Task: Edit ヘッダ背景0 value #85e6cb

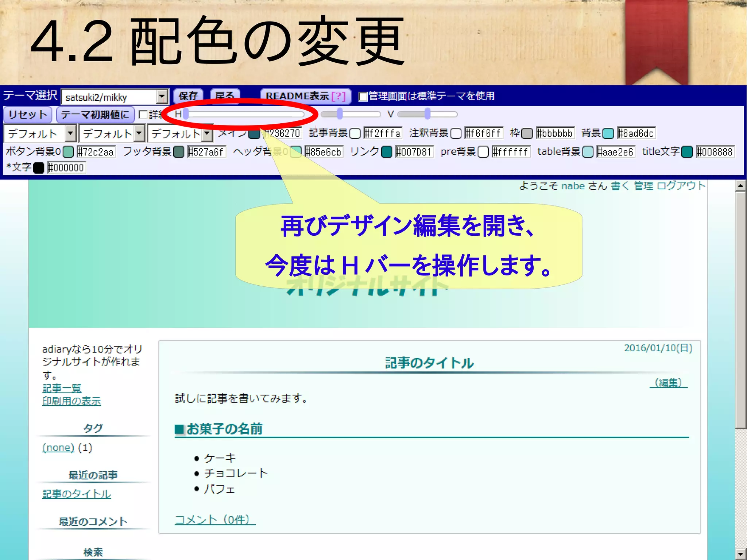Action: [x=324, y=152]
